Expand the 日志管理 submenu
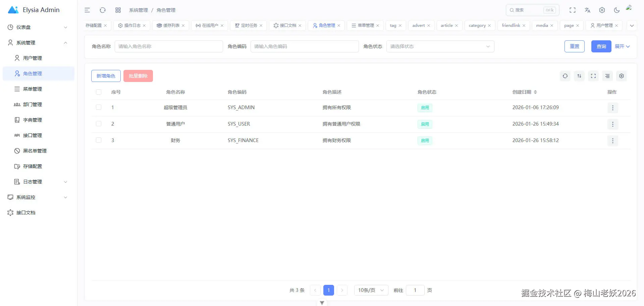 coord(39,182)
